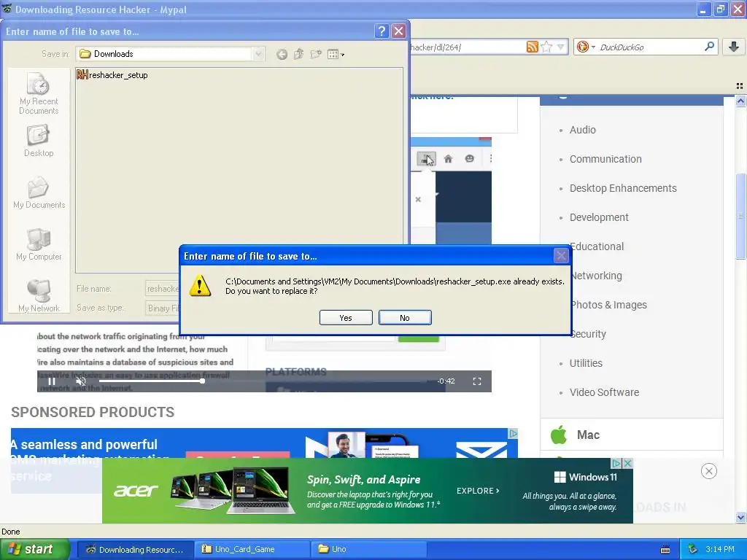Screen dimensions: 747x560
Task: Bookmark this page with the star icon
Action: pos(546,47)
